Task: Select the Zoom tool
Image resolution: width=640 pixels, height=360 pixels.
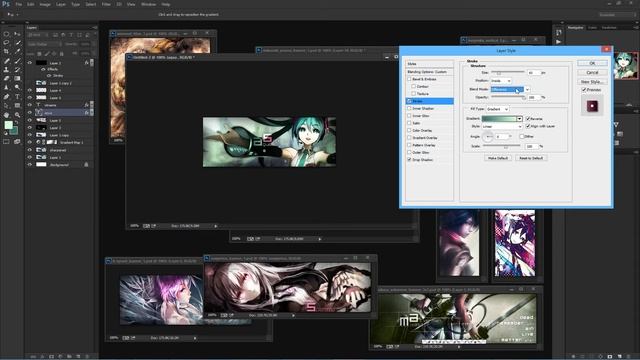Action: (17, 115)
